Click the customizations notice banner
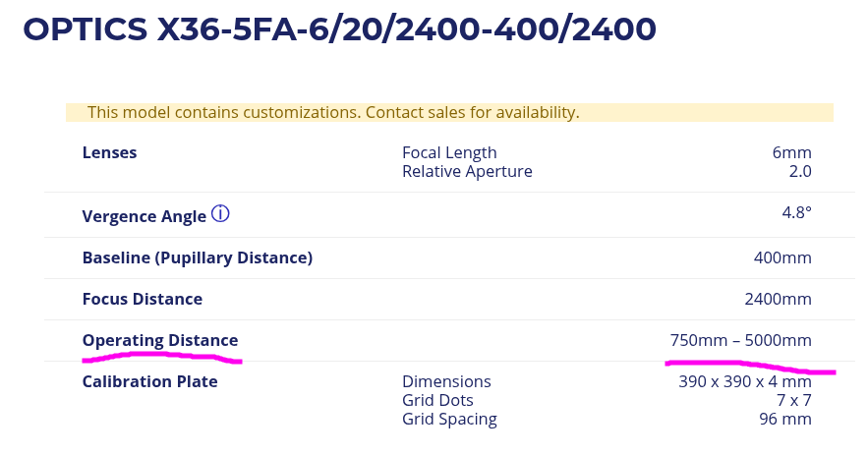Screen dimensions: 868x456 [449, 113]
